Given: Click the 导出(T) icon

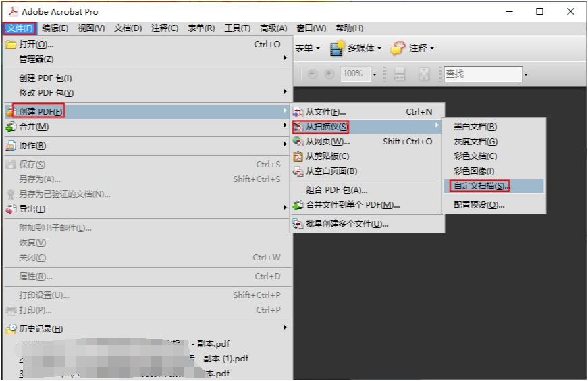Looking at the screenshot, I should pyautogui.click(x=11, y=209).
